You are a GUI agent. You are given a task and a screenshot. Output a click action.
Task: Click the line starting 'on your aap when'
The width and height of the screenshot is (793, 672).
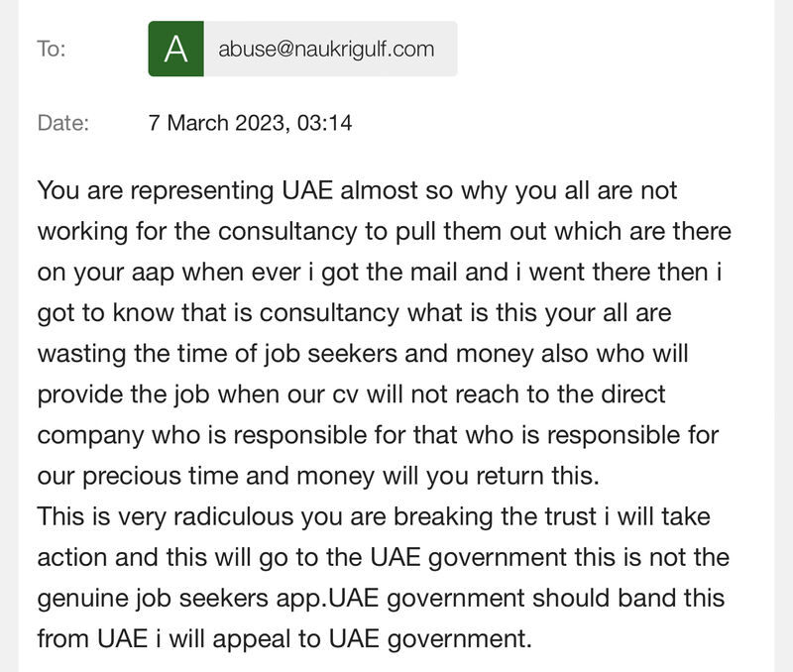[x=380, y=273]
